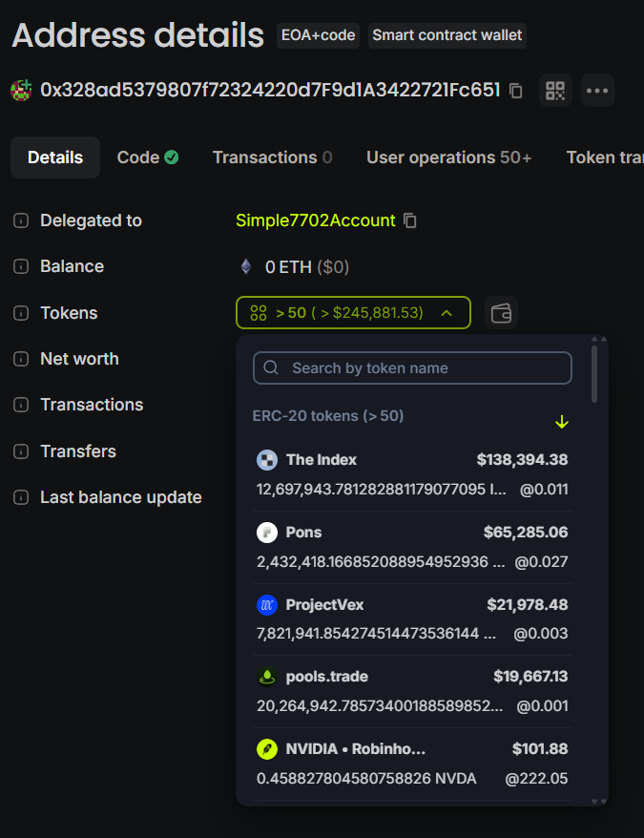This screenshot has width=644, height=838.
Task: Collapse the tokens dropdown showing >50
Action: [353, 313]
